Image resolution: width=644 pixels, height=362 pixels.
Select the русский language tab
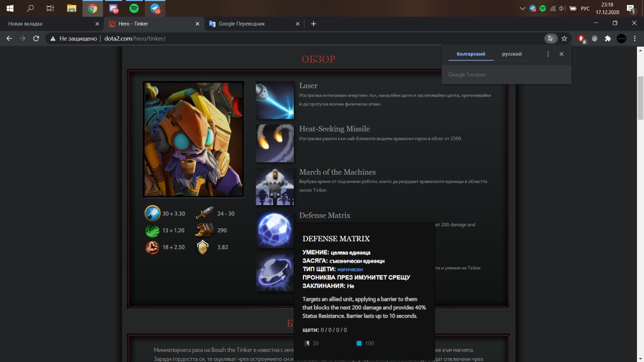[512, 54]
